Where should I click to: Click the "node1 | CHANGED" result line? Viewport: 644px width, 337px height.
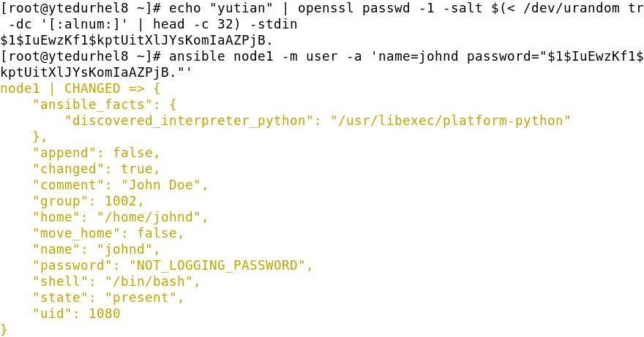click(80, 88)
